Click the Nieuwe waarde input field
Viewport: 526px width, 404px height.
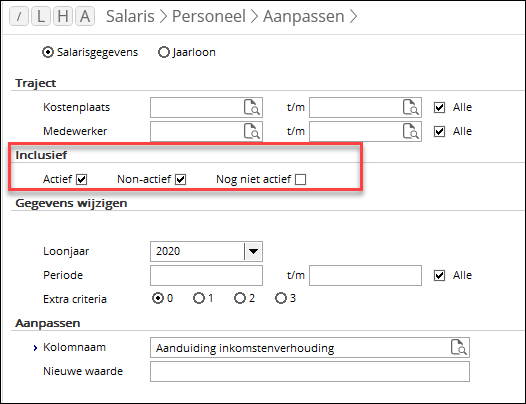[310, 371]
